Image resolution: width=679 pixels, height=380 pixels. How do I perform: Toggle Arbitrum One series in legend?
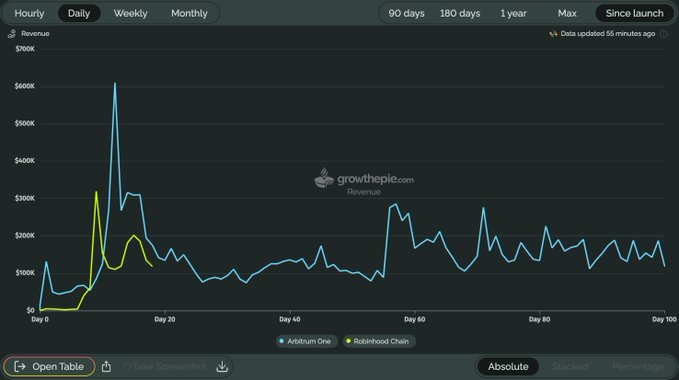pyautogui.click(x=306, y=341)
